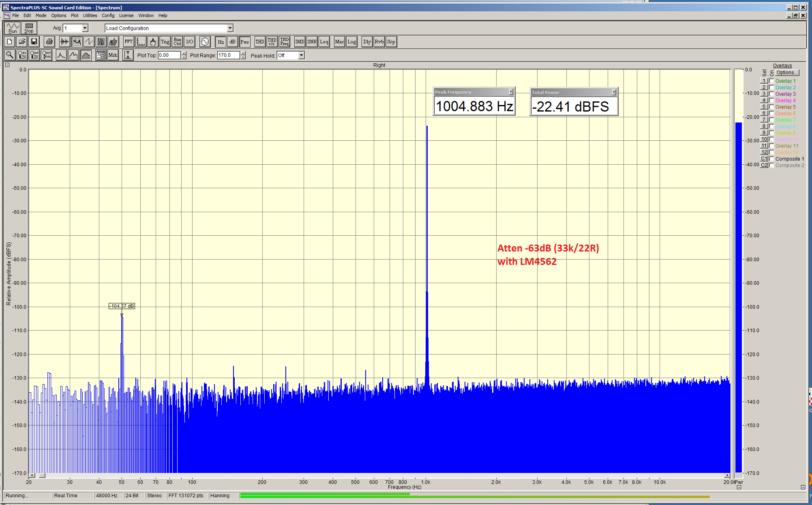Enable the Composite 2 checkbox

[x=771, y=165]
